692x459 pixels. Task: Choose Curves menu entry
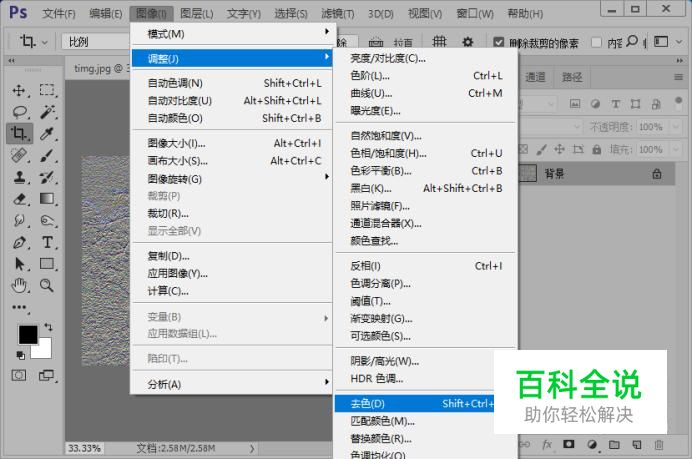point(426,94)
